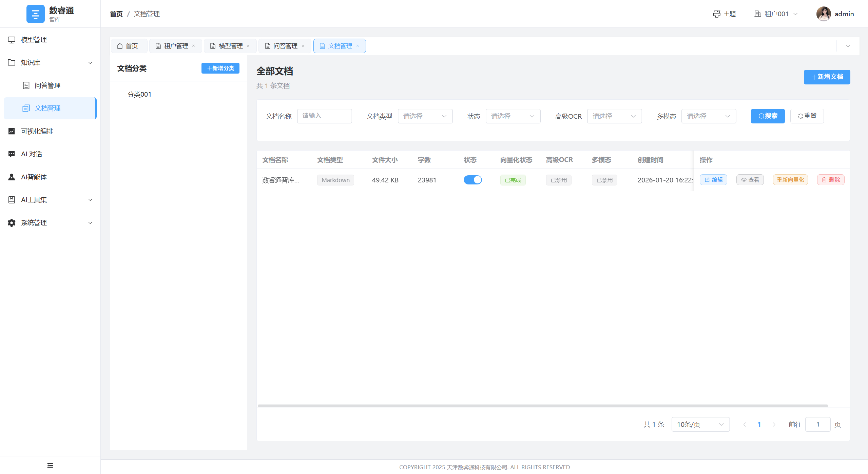868x474 pixels.
Task: Collapse sidebar using bottom hamburger icon
Action: point(50,465)
